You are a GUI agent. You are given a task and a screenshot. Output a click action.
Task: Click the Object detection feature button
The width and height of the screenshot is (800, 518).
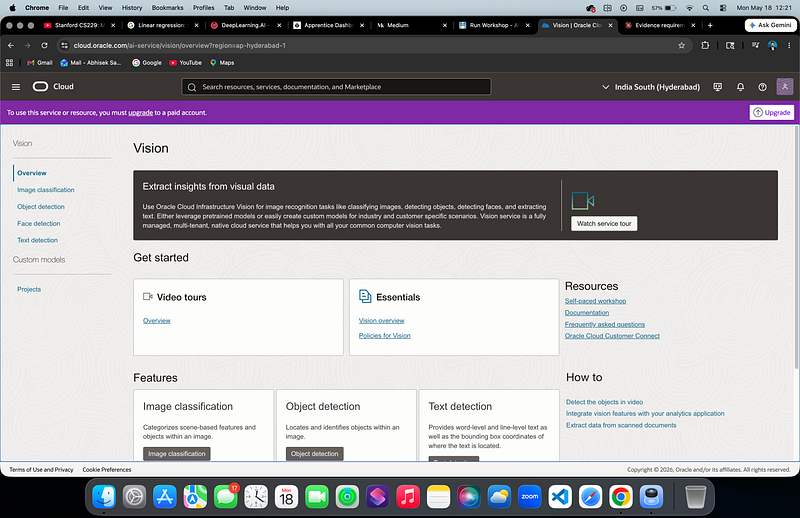[314, 454]
